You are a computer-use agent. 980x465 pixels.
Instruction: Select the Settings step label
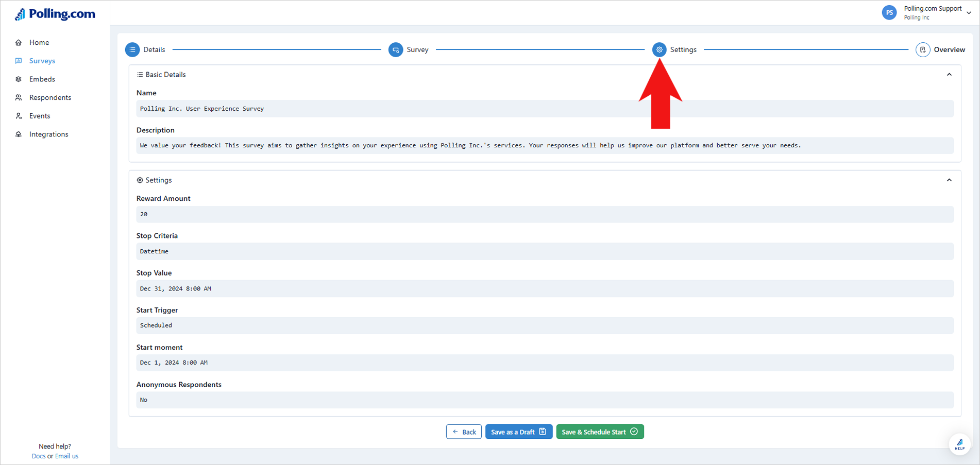pyautogui.click(x=683, y=49)
